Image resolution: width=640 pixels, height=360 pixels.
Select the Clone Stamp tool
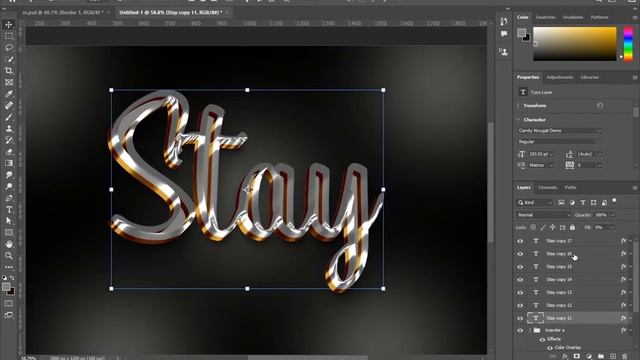coord(9,129)
